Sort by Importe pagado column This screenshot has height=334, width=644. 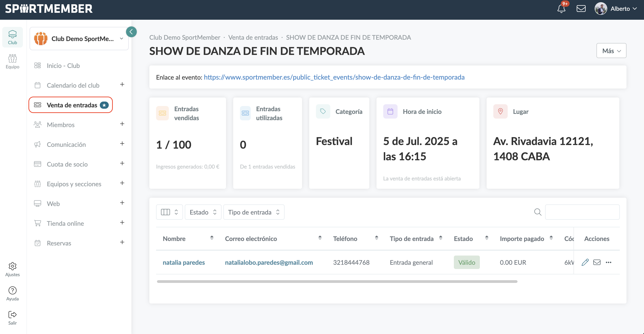point(551,238)
